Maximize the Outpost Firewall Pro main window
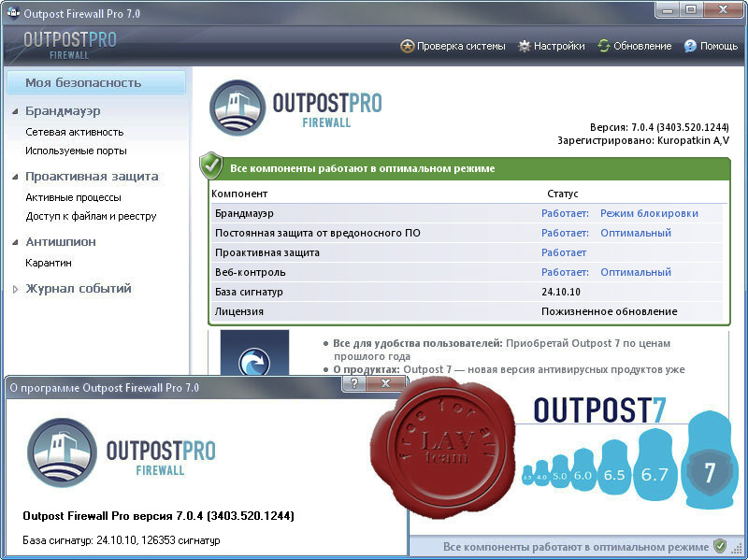The height and width of the screenshot is (560, 748). [691, 10]
